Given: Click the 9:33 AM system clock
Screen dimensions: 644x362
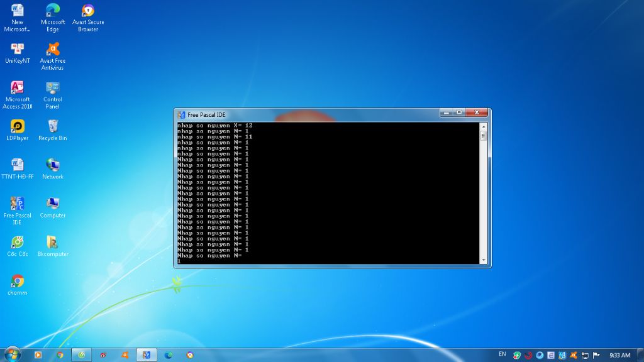Looking at the screenshot, I should 619,356.
